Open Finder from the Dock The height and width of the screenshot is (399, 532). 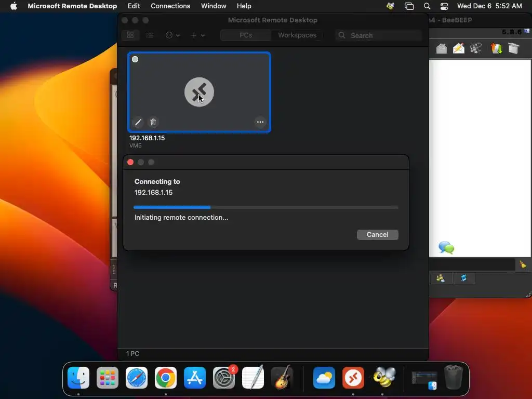(78, 378)
